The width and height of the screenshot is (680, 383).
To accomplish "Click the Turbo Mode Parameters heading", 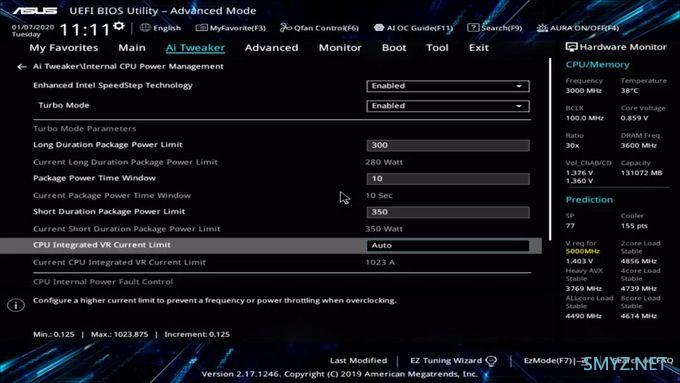I will 85,128.
